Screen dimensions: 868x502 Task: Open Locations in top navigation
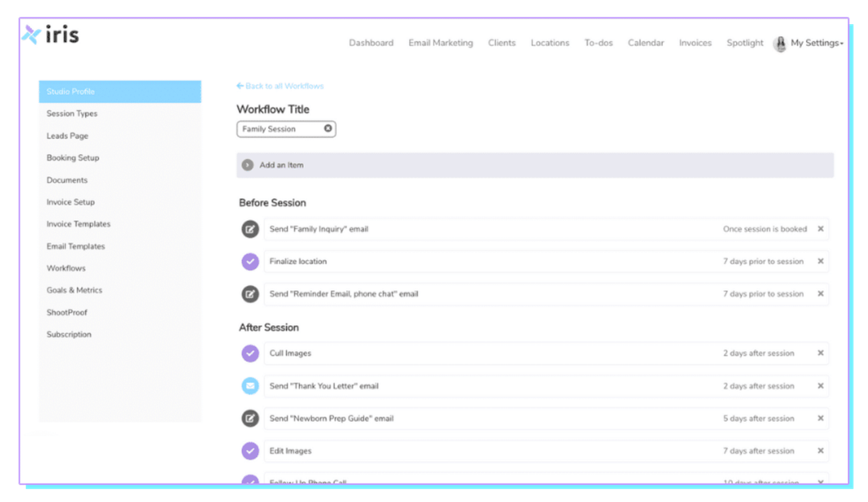pos(550,43)
